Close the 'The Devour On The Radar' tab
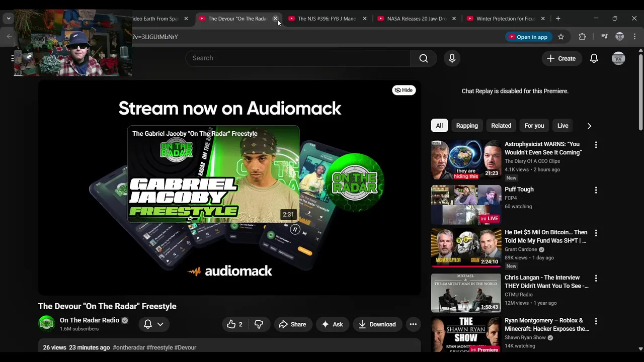 tap(275, 19)
